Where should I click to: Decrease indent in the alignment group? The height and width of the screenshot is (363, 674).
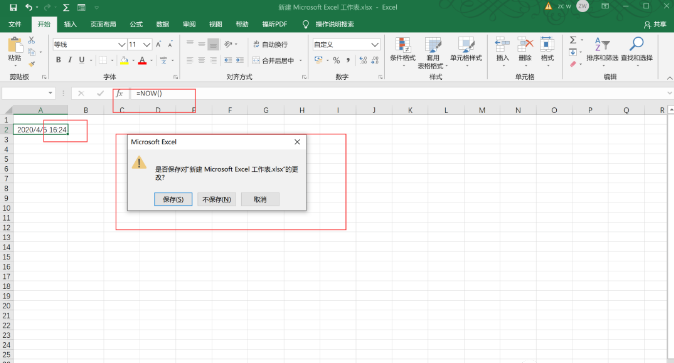click(228, 61)
